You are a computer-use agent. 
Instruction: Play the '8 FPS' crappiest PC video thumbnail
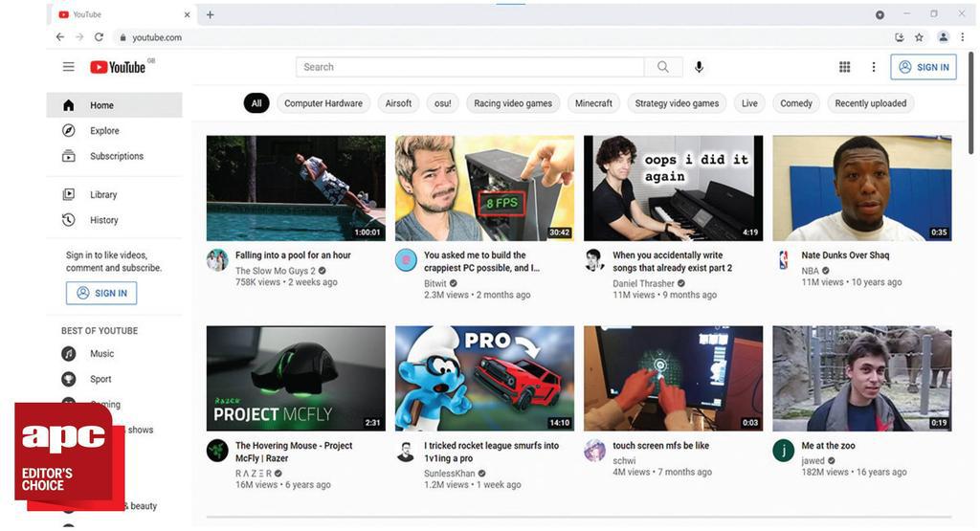pyautogui.click(x=484, y=188)
